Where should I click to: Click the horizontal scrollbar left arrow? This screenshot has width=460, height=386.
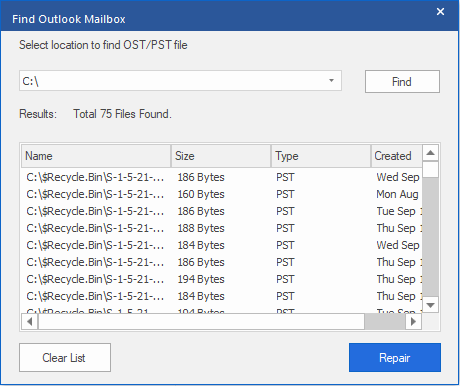[x=30, y=322]
